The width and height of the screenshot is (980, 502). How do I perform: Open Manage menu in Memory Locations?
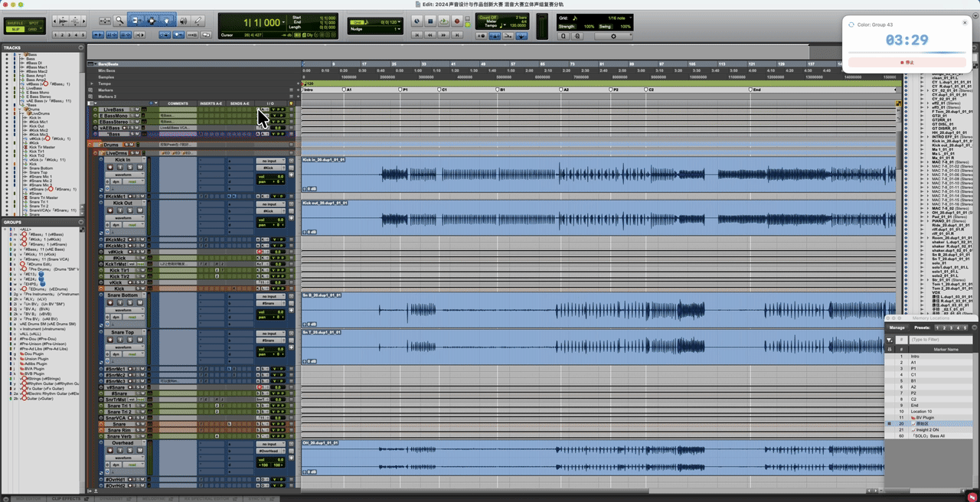point(897,328)
